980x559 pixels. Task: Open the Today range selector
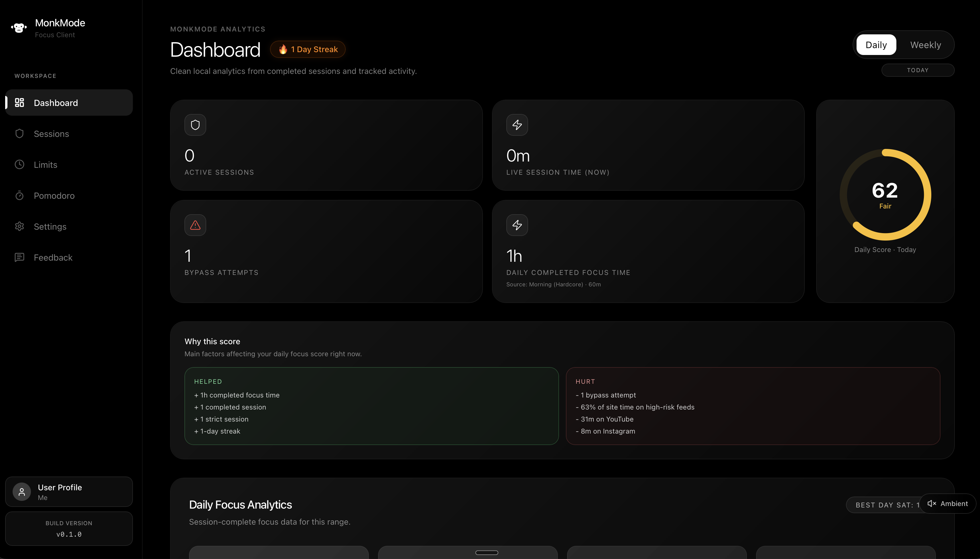918,70
